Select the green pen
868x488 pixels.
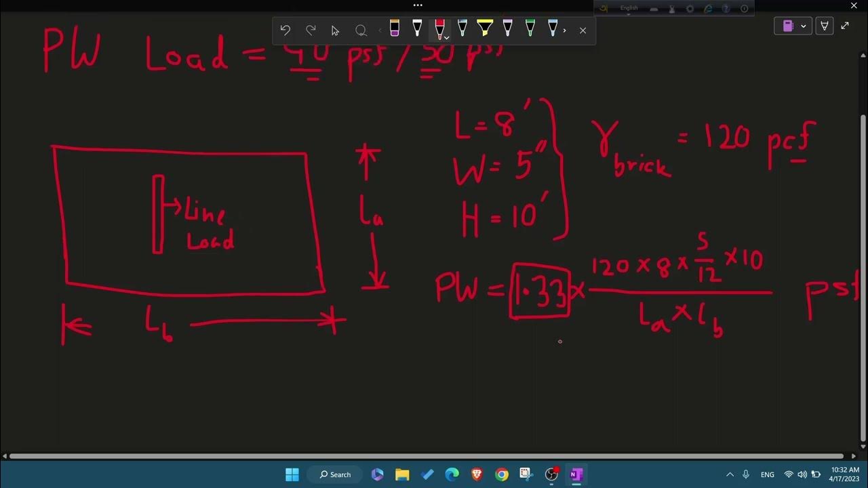click(x=530, y=28)
